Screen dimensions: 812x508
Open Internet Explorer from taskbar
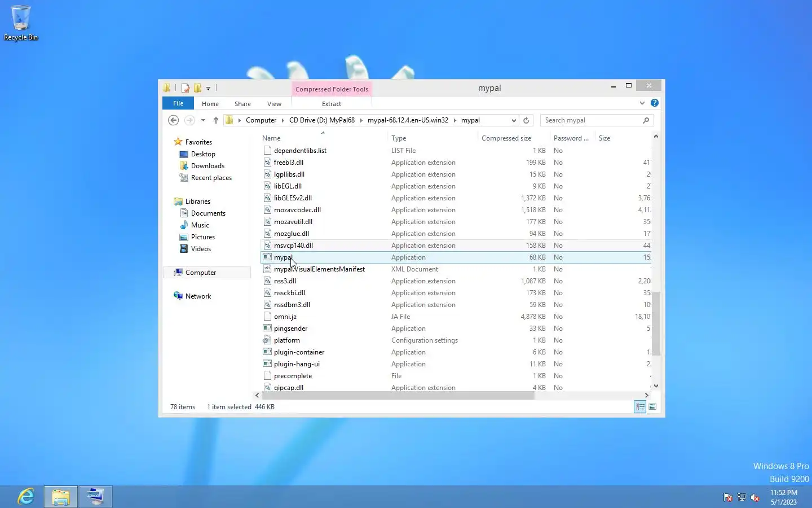[x=26, y=497]
